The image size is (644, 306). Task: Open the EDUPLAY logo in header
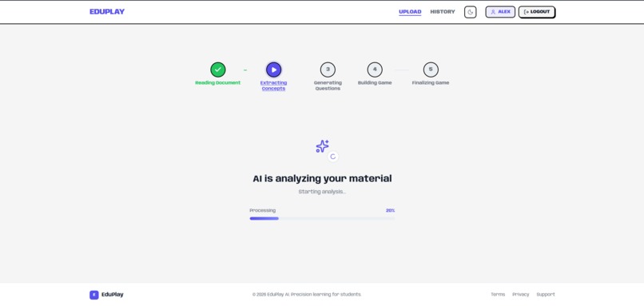(107, 11)
